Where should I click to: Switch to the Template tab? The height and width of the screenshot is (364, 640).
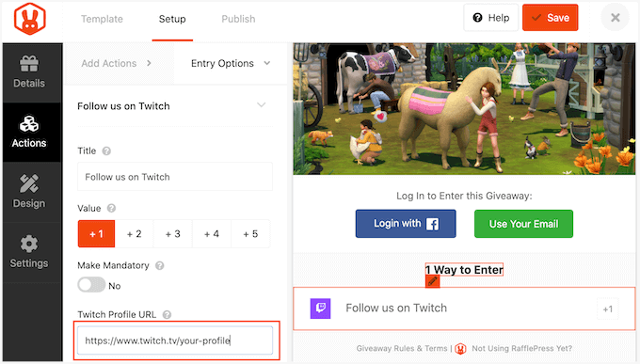coord(102,19)
